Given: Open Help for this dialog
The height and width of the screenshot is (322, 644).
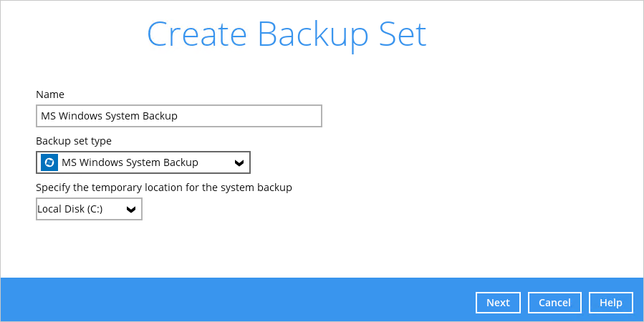Looking at the screenshot, I should pos(610,303).
